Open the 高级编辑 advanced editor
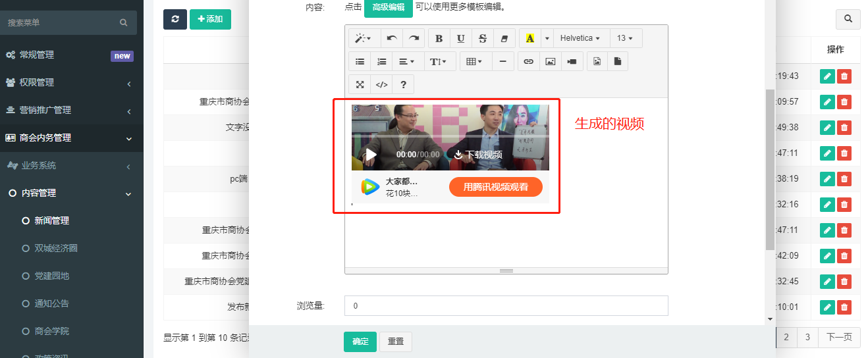868x358 pixels. (x=388, y=7)
